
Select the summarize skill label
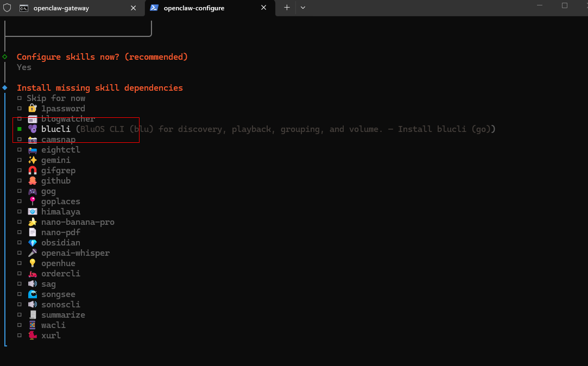(63, 315)
